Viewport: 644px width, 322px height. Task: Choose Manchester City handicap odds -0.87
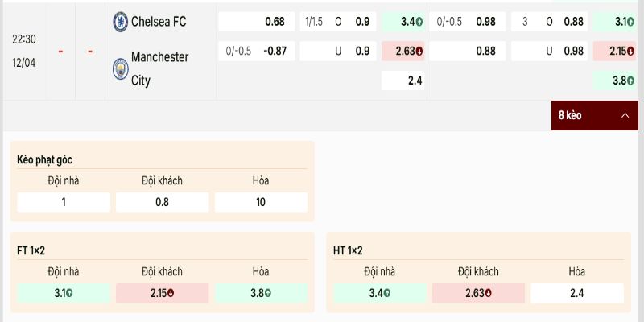(x=256, y=52)
